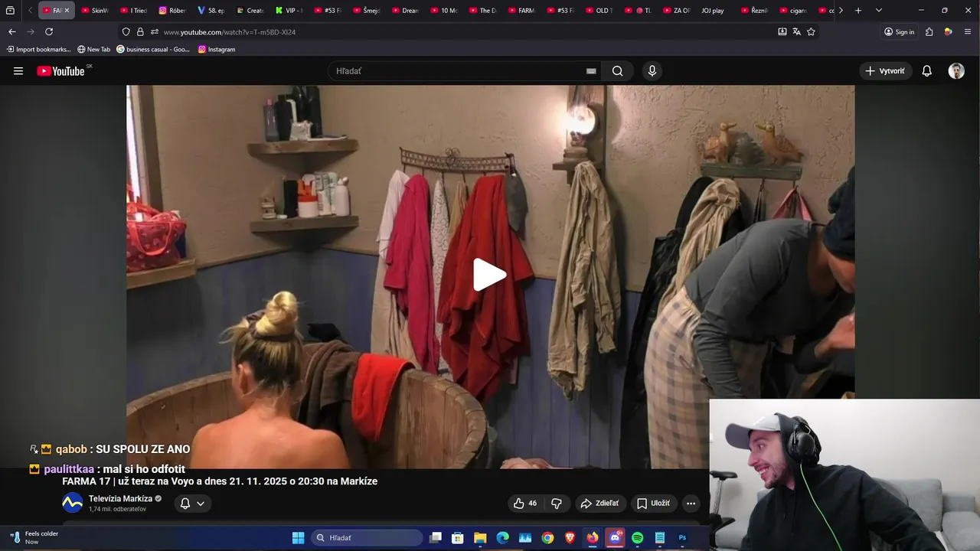Open the weather widget Feels colder
Viewport: 980px width, 551px height.
pyautogui.click(x=34, y=538)
